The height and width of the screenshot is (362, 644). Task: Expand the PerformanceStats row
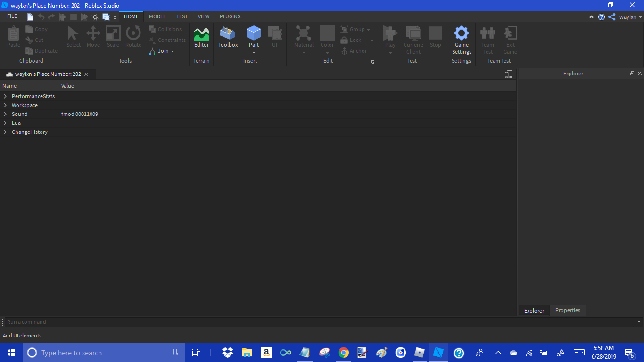pyautogui.click(x=5, y=96)
